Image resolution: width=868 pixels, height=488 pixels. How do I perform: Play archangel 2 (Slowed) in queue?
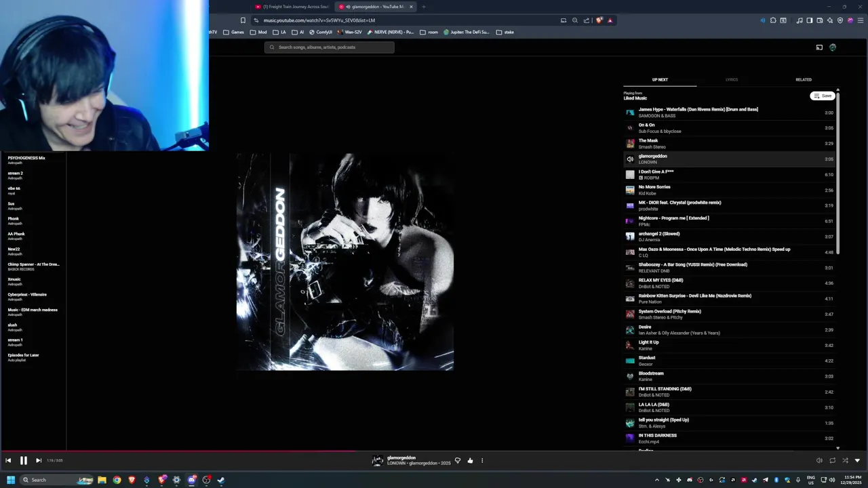click(x=729, y=237)
